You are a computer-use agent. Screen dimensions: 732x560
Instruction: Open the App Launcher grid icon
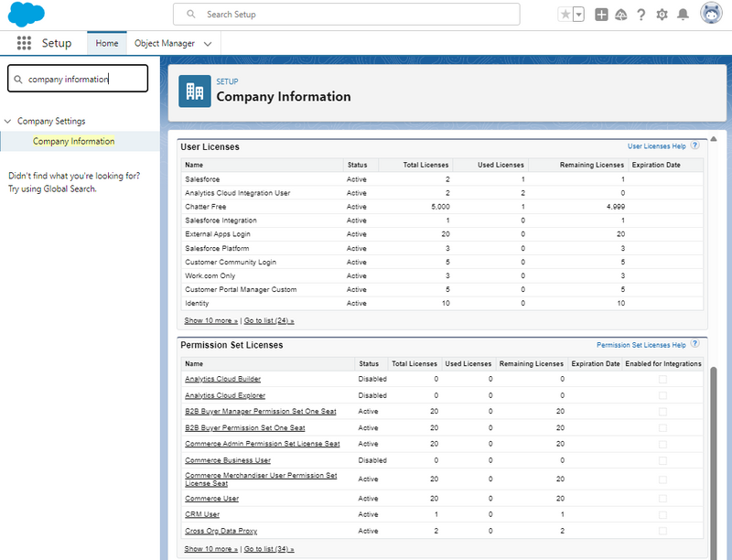tap(24, 43)
